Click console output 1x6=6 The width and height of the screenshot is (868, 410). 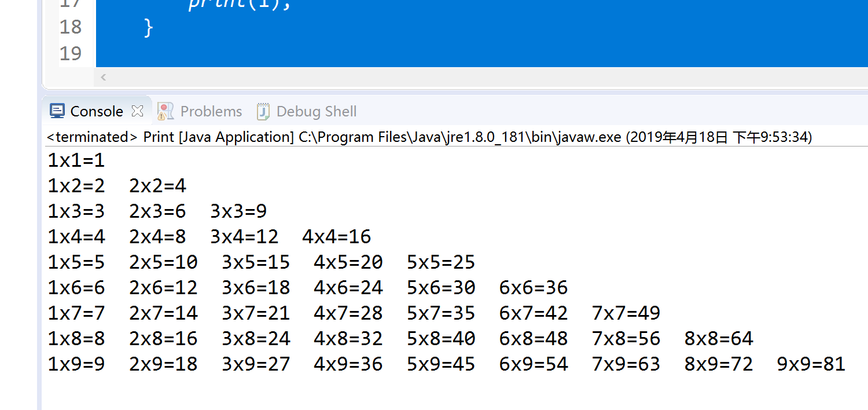coord(76,288)
